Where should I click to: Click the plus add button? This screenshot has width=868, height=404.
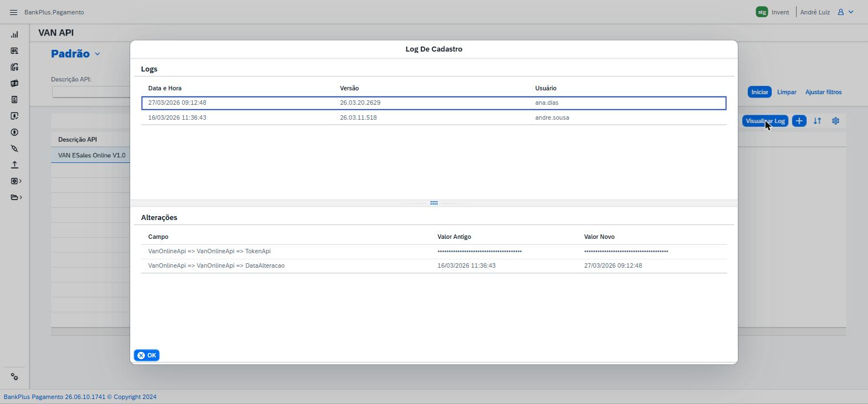click(799, 121)
